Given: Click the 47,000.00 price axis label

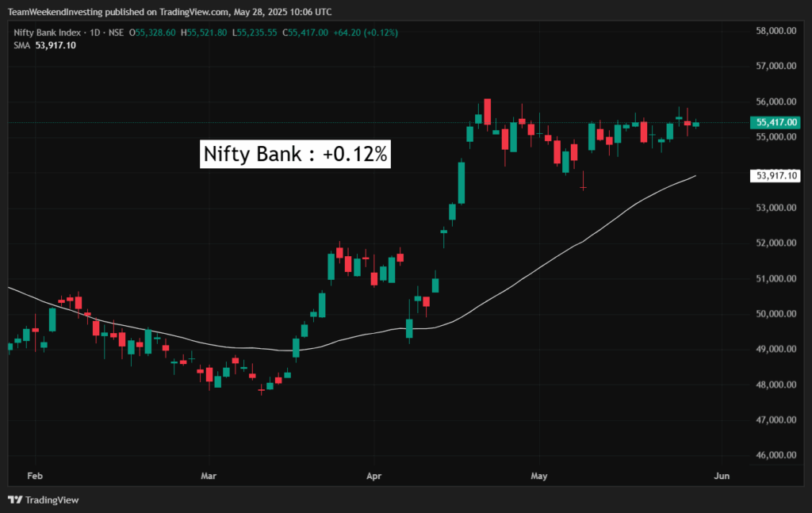Looking at the screenshot, I should (x=776, y=420).
